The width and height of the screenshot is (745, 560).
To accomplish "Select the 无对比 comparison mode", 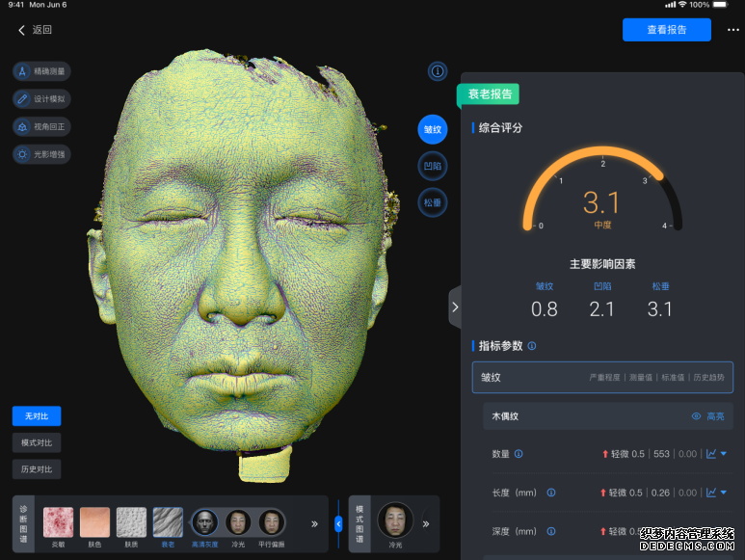I will pyautogui.click(x=37, y=416).
